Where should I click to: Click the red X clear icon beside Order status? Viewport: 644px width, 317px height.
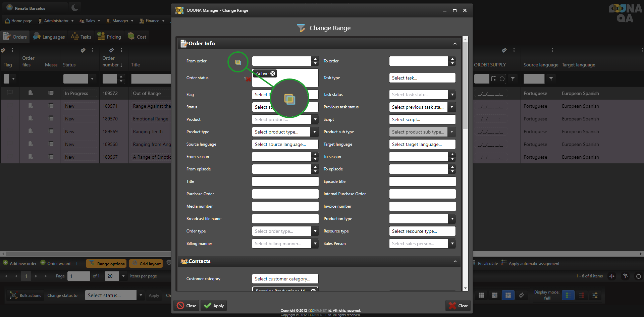pyautogui.click(x=248, y=79)
